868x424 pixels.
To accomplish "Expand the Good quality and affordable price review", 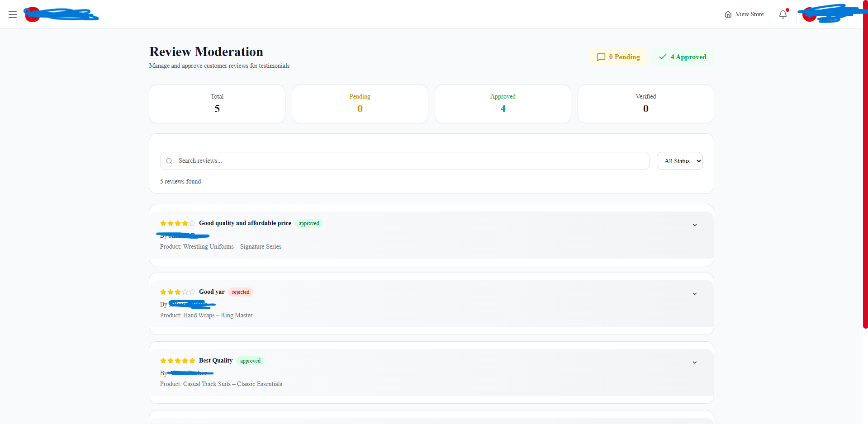I will 695,225.
